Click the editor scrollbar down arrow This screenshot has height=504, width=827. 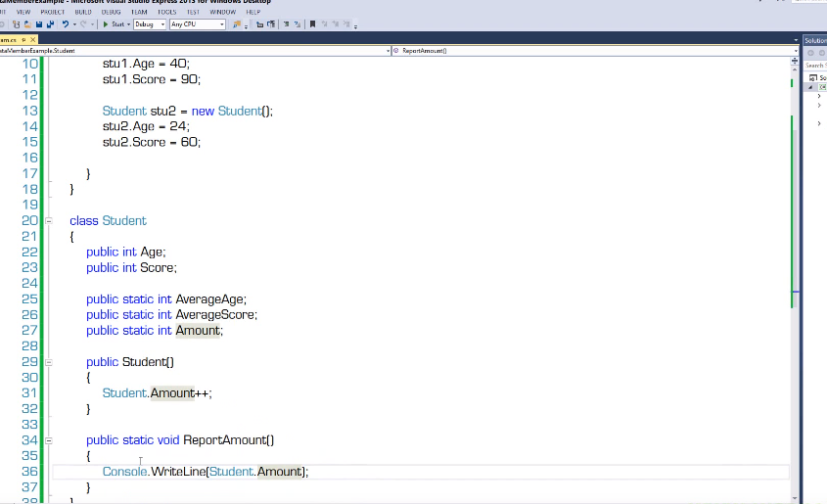point(795,498)
